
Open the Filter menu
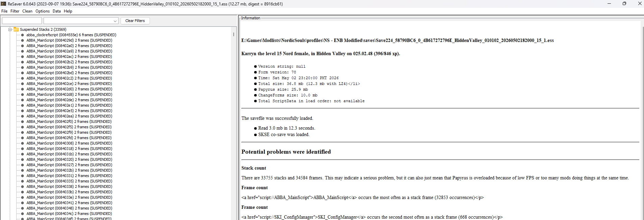click(x=15, y=11)
